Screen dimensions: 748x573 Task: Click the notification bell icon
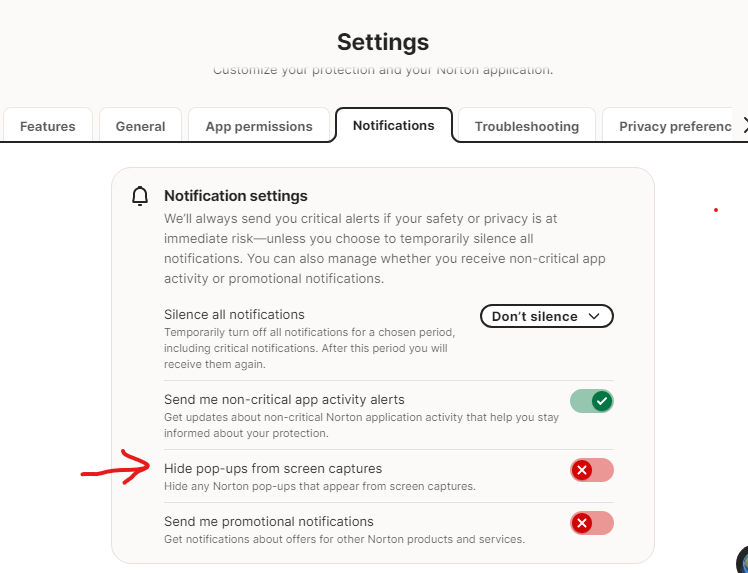140,196
